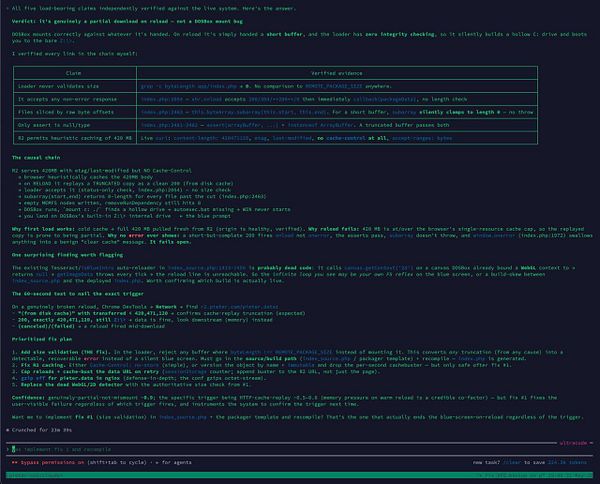Viewport: 600px width, 484px height.
Task: Click the 'Files sliced by raw byte offsets' cell
Action: click(x=75, y=112)
